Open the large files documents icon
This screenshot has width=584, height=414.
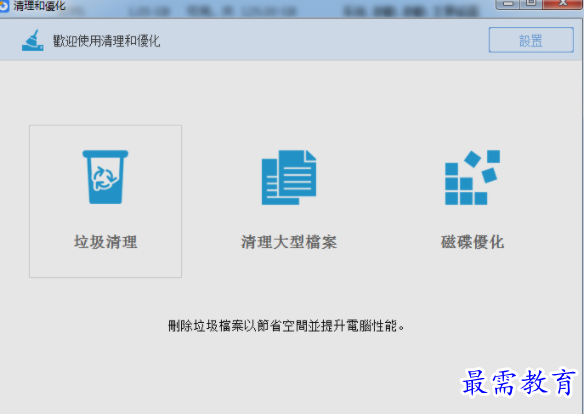289,177
